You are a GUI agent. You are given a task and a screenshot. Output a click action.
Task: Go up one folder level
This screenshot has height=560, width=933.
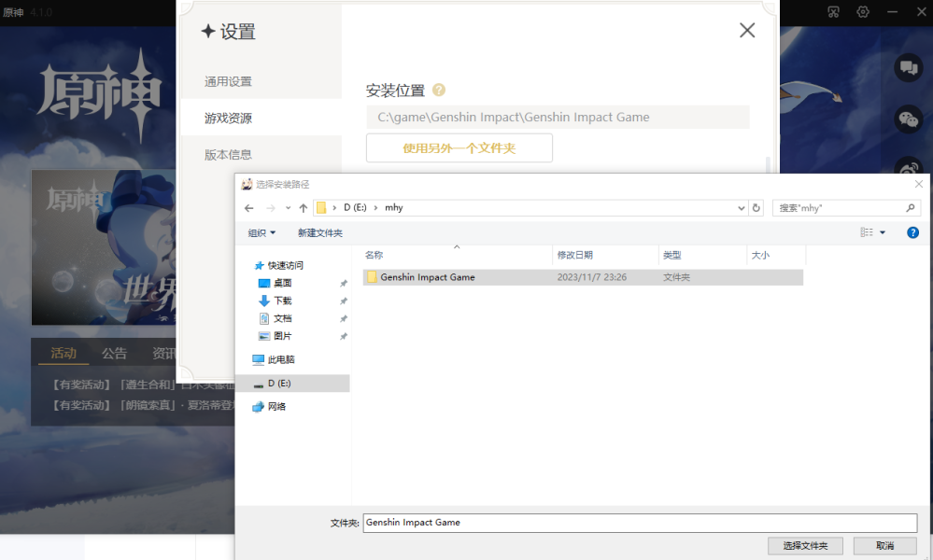click(x=304, y=208)
